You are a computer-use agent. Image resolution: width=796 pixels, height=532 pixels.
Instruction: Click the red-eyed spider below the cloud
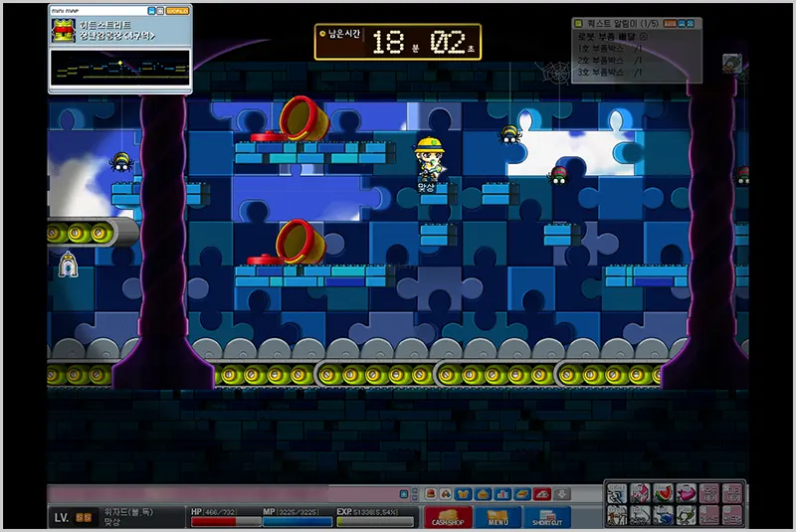click(x=559, y=175)
